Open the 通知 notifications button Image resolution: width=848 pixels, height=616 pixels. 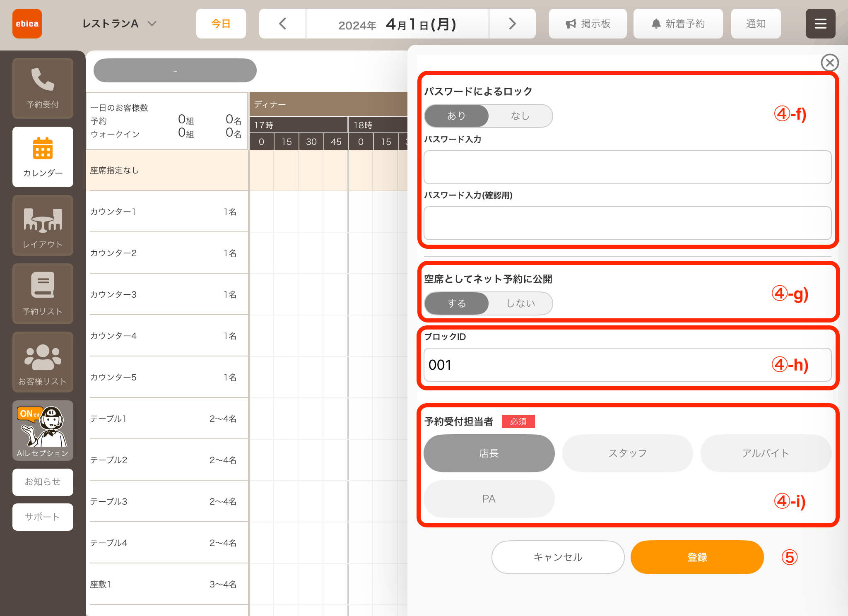point(756,24)
